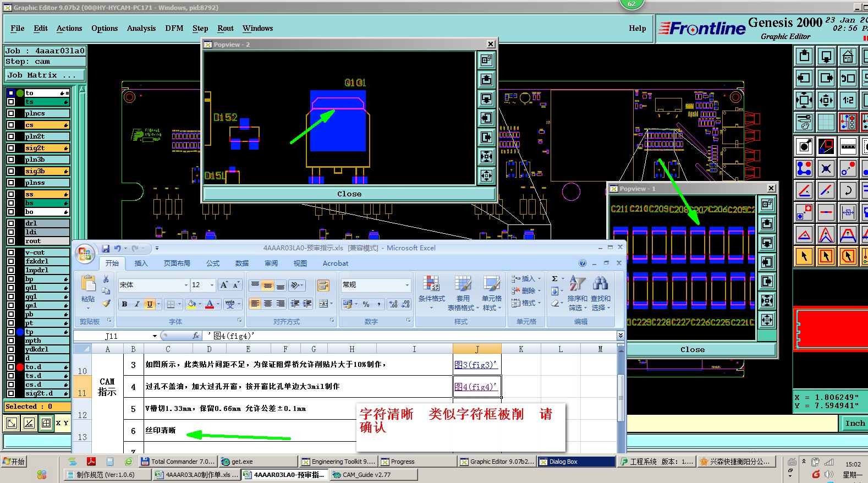Viewport: 868px width, 483px height.
Task: Select the plain black arrow pointer tool
Action: pyautogui.click(x=804, y=256)
